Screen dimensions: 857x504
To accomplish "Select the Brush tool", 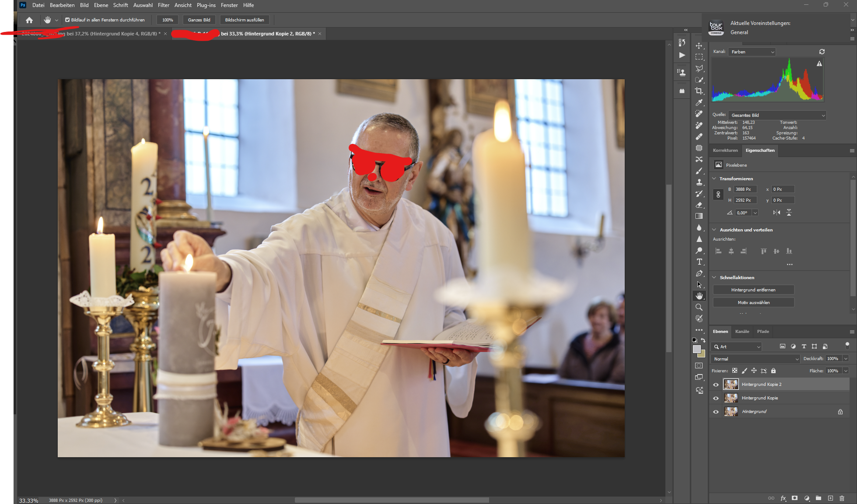I will point(699,171).
